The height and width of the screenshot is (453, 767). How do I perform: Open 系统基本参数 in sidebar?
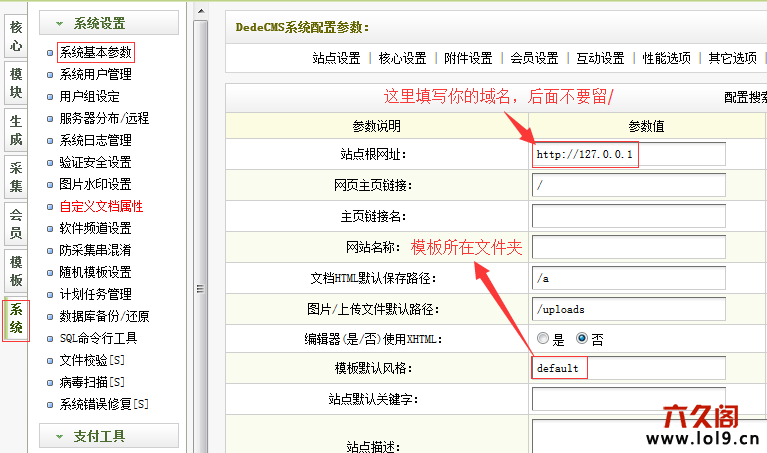pos(96,52)
